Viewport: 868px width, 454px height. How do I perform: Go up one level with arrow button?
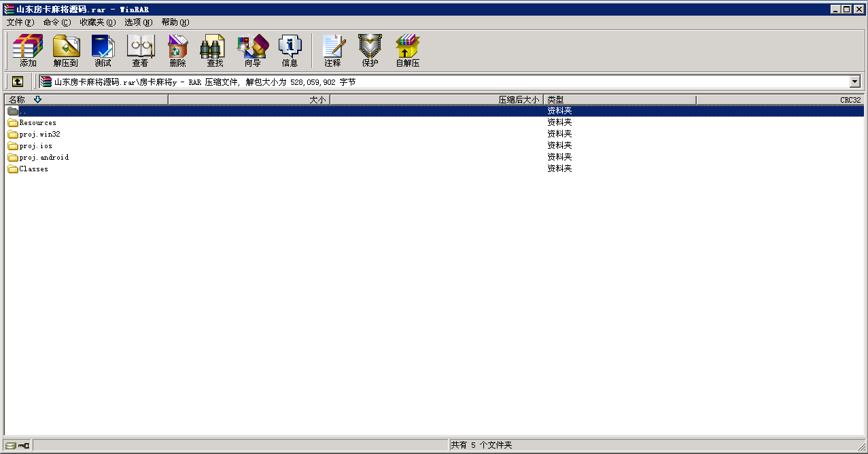18,82
